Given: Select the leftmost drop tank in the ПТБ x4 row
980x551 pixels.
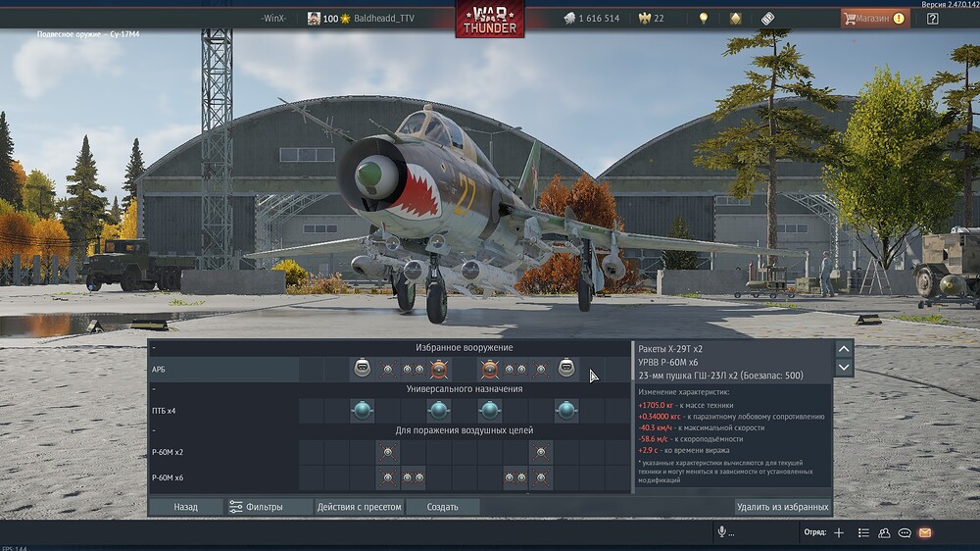Looking at the screenshot, I should coord(362,410).
